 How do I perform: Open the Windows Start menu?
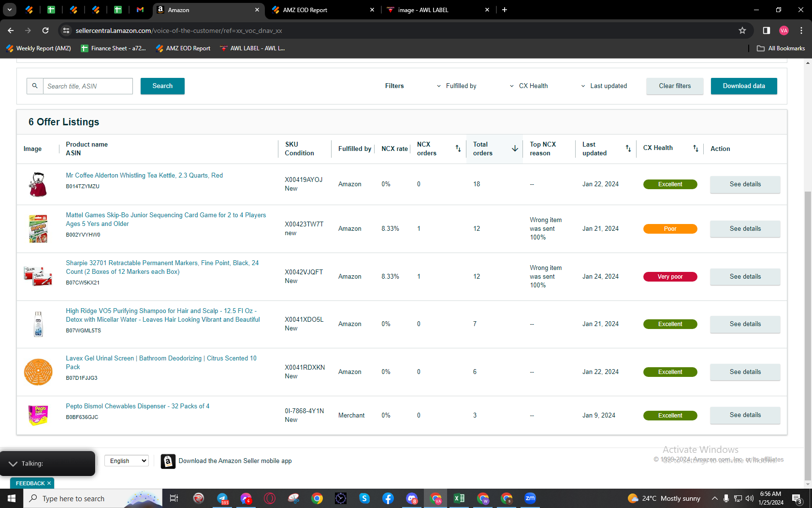click(x=12, y=498)
